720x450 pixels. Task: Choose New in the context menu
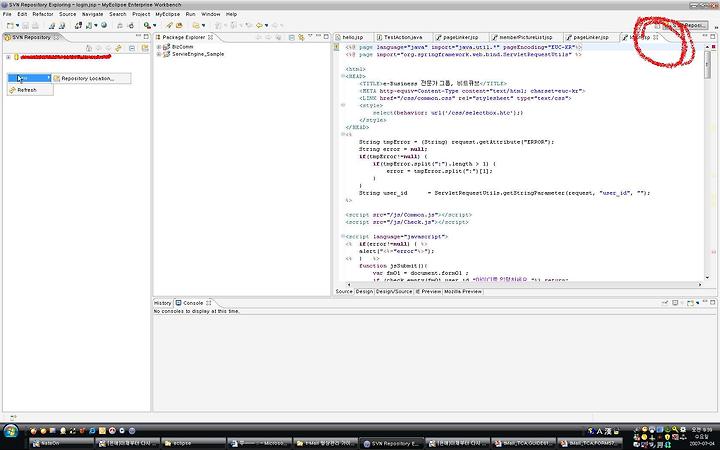[29, 79]
